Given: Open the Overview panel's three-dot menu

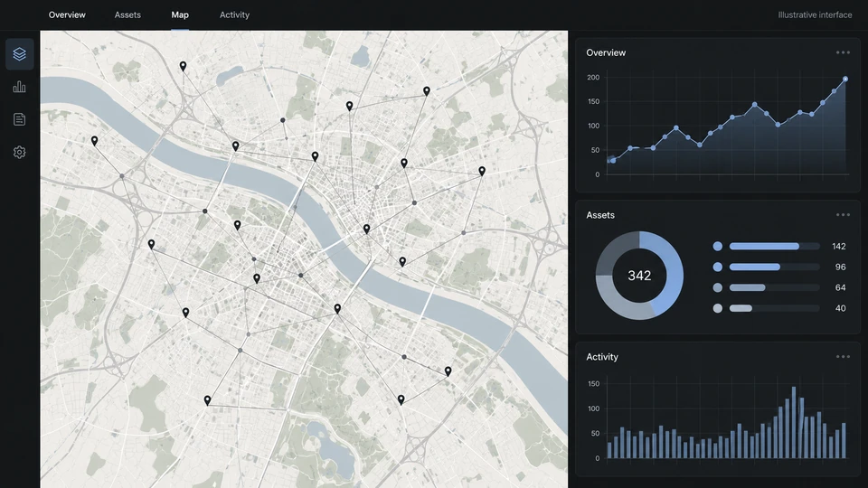Looking at the screenshot, I should 843,52.
